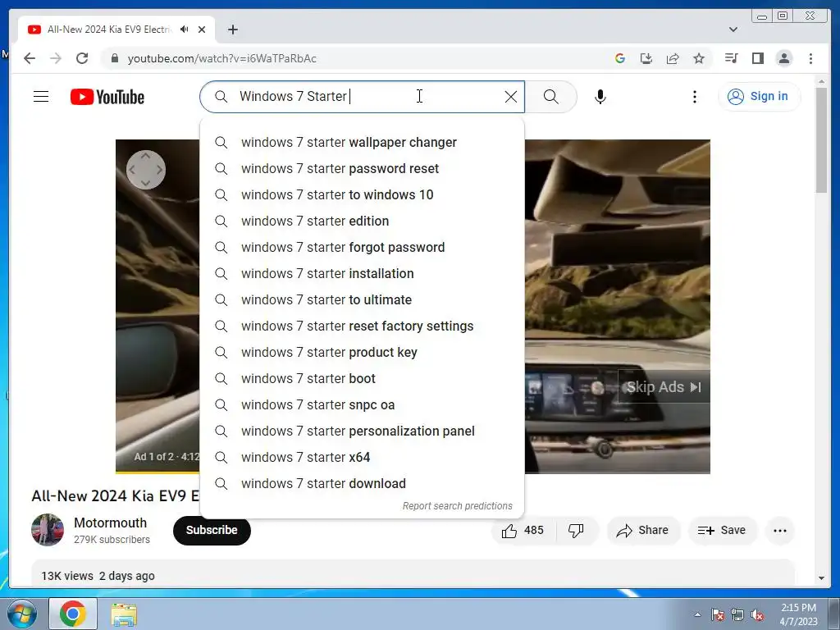The image size is (840, 630).
Task: Toggle Chrome side panel
Action: pyautogui.click(x=757, y=58)
